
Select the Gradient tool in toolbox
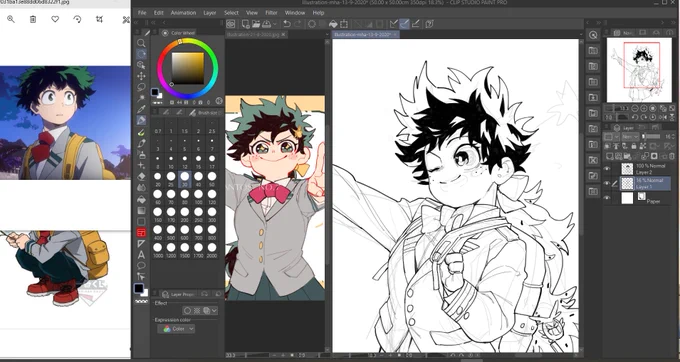point(141,211)
